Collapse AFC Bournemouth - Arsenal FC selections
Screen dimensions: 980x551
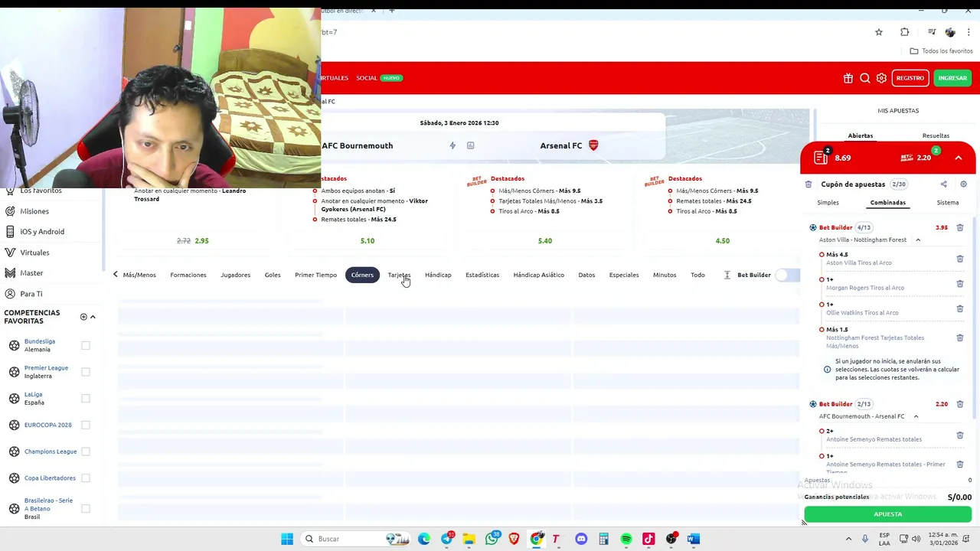[916, 416]
